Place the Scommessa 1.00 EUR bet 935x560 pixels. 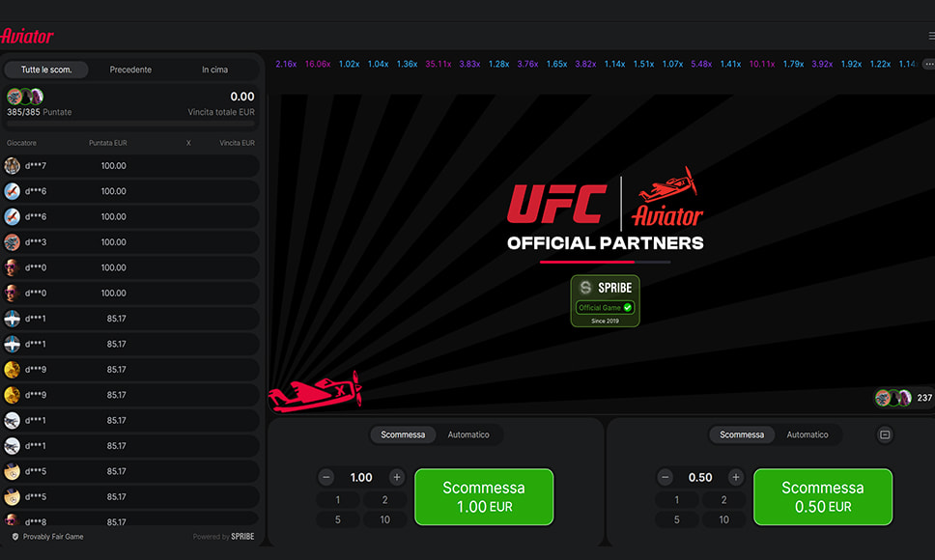coord(484,497)
